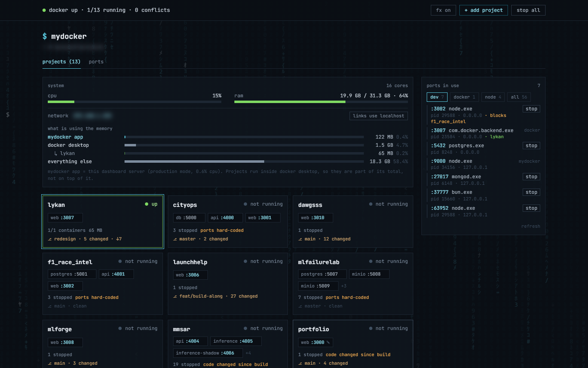
Task: Click the git branch icon beside redesign in lykan
Action: 50,239
